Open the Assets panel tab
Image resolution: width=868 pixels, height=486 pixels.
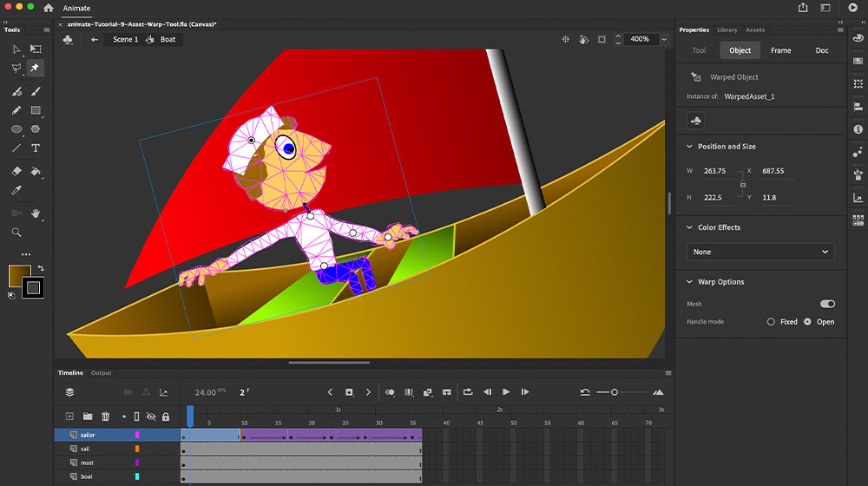pyautogui.click(x=755, y=30)
